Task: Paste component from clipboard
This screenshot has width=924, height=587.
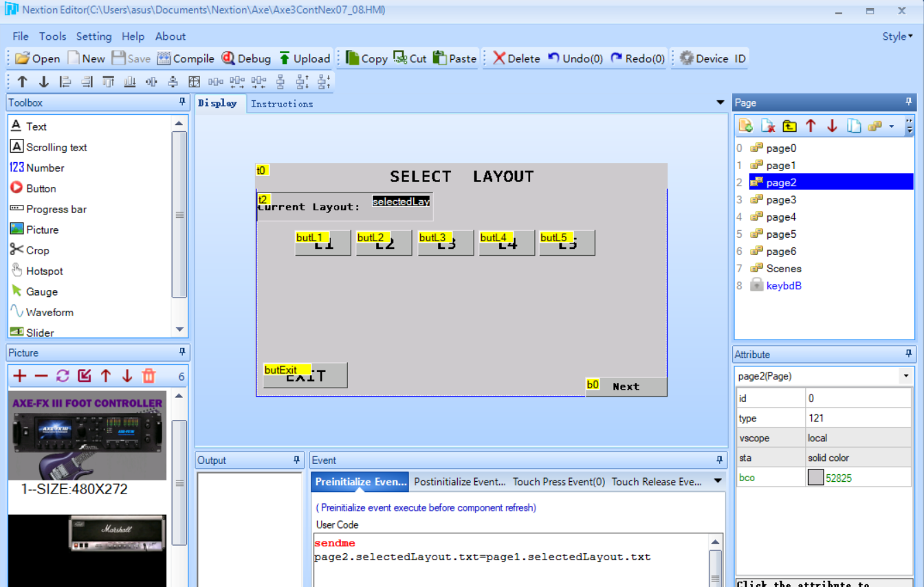Action: point(454,58)
